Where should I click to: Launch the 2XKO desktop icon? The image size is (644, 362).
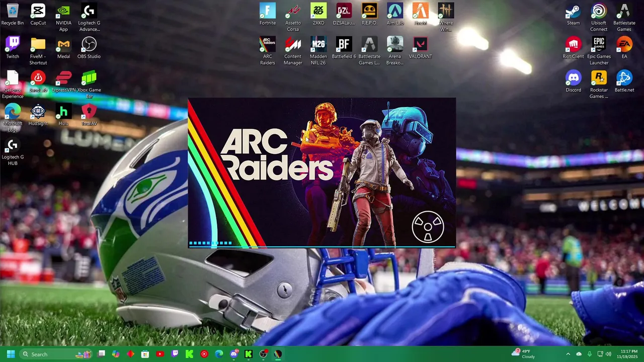point(318,15)
